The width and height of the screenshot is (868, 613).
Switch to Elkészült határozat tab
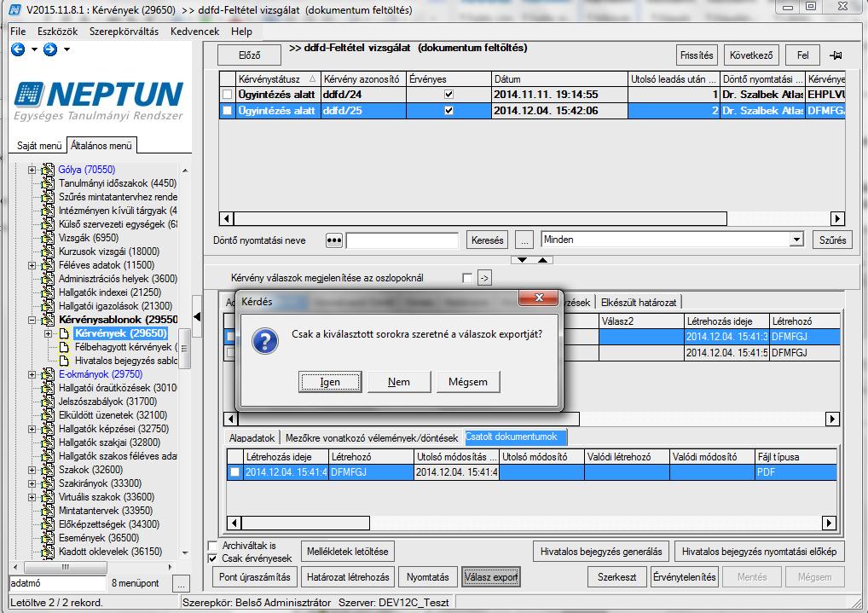(x=639, y=303)
